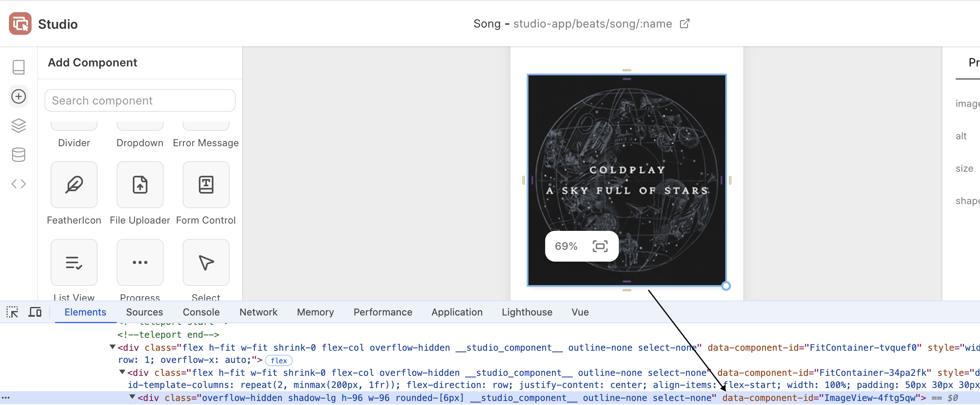
Task: Open song route in new tab icon
Action: [685, 24]
